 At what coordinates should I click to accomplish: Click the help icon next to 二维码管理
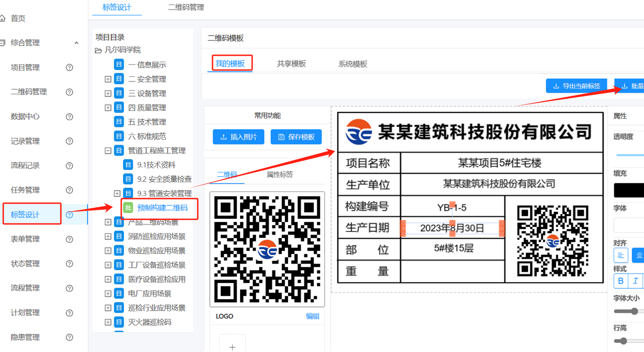(69, 92)
